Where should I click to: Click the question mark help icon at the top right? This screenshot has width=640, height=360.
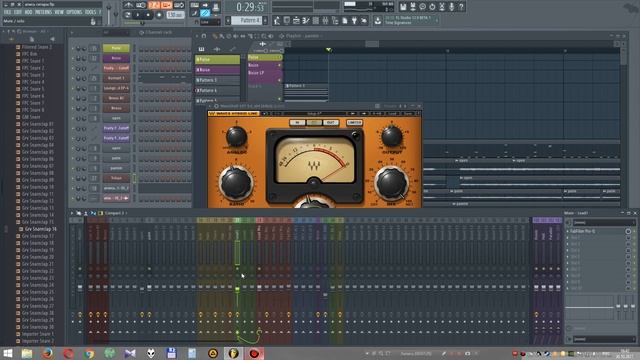(x=461, y=7)
